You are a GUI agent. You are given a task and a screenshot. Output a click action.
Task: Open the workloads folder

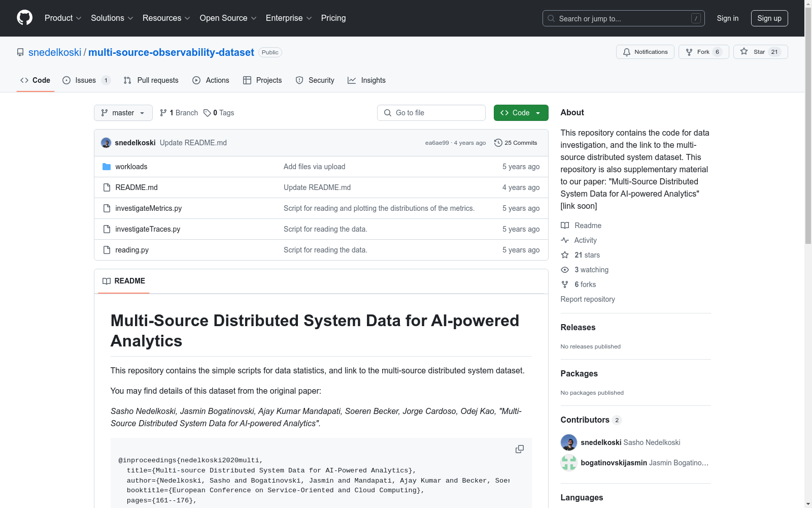131,167
